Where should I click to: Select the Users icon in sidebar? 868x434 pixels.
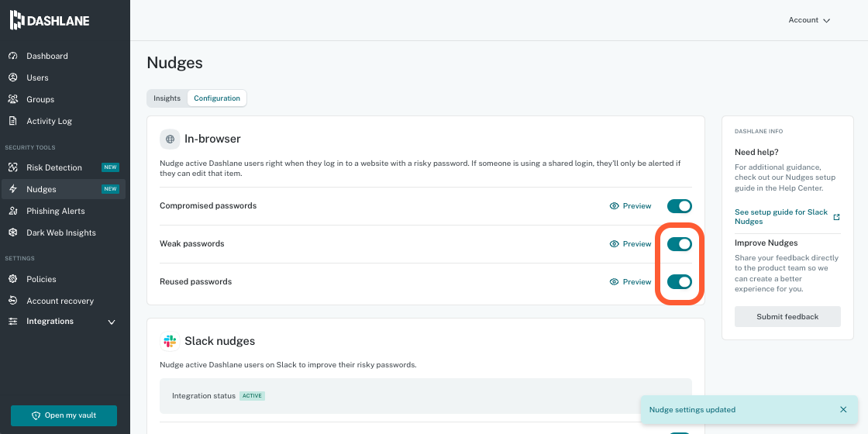click(x=12, y=77)
